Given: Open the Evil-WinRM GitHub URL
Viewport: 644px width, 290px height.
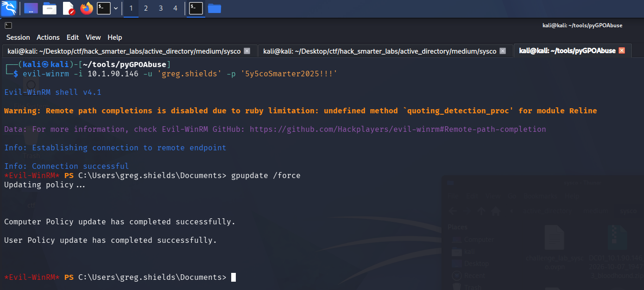Looking at the screenshot, I should click(x=398, y=129).
